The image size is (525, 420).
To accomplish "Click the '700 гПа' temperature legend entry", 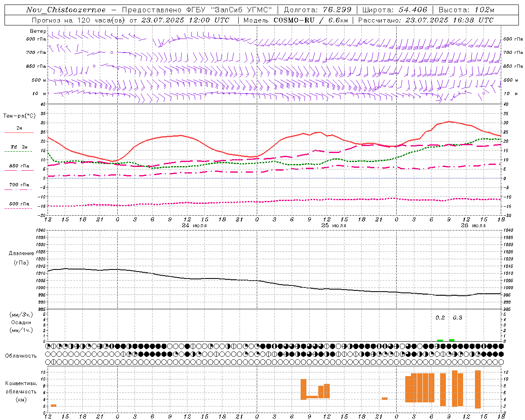I will (19, 185).
